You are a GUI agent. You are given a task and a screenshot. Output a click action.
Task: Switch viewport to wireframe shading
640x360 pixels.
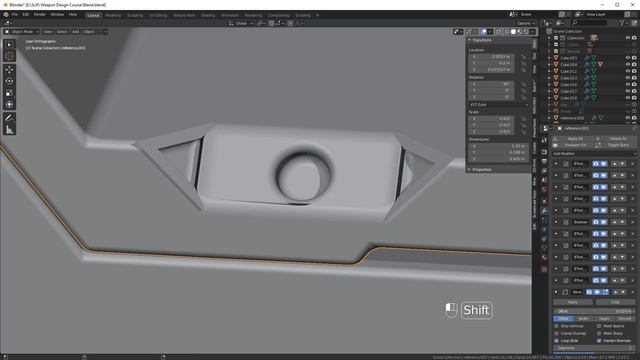click(507, 31)
